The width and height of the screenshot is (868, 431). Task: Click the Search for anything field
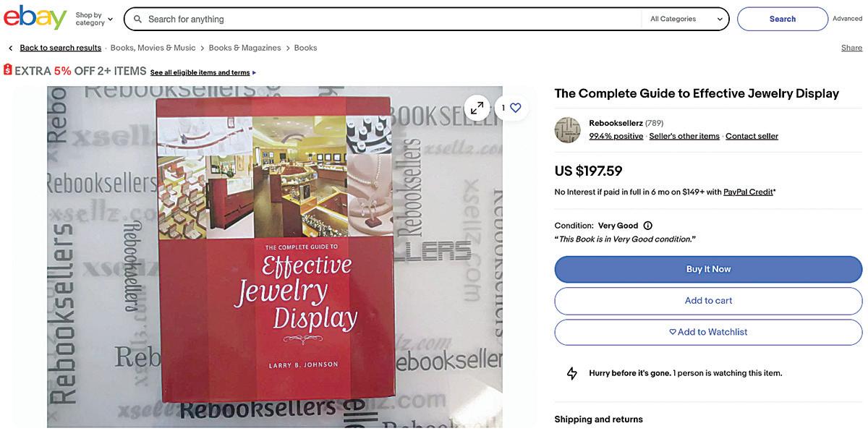click(x=391, y=19)
